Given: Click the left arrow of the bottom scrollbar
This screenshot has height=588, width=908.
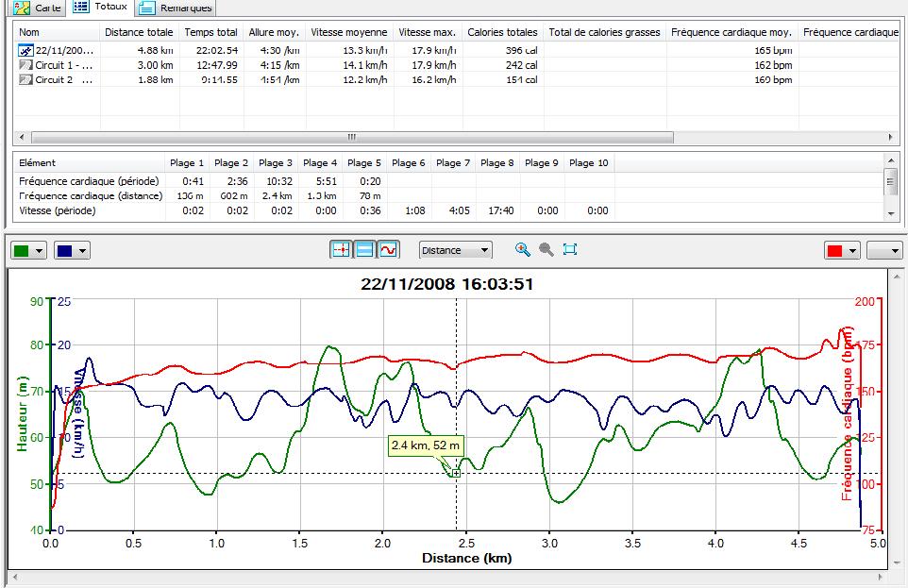Looking at the screenshot, I should (15, 577).
